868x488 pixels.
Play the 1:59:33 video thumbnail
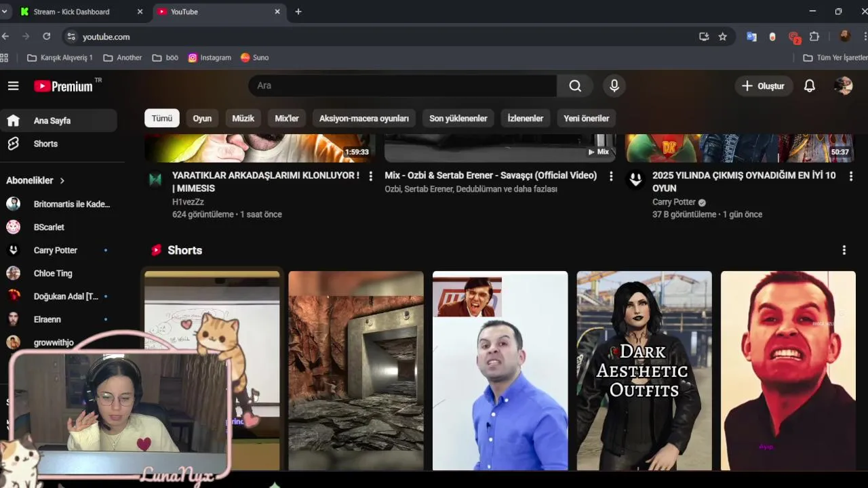pos(260,148)
